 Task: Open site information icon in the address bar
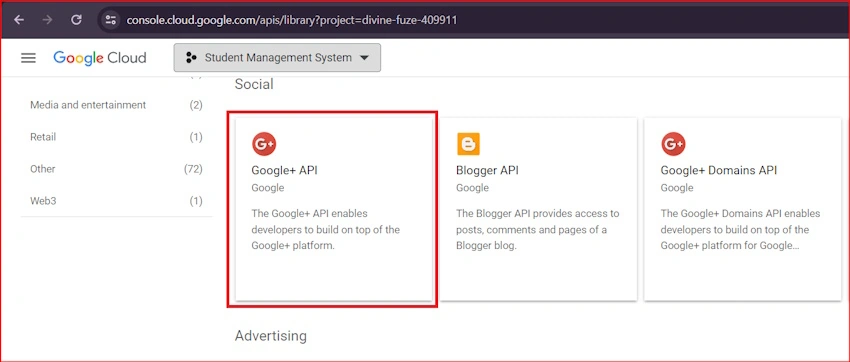pyautogui.click(x=111, y=20)
